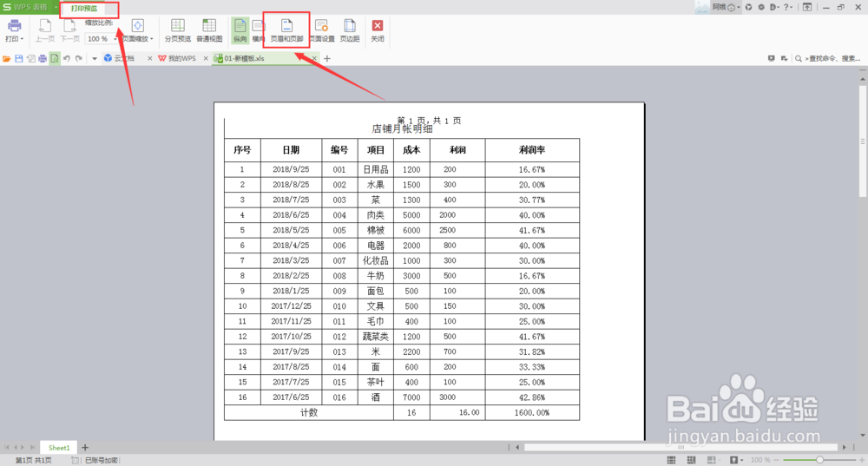
Task: Switch to 分页预览 page break preview
Action: pos(178,30)
